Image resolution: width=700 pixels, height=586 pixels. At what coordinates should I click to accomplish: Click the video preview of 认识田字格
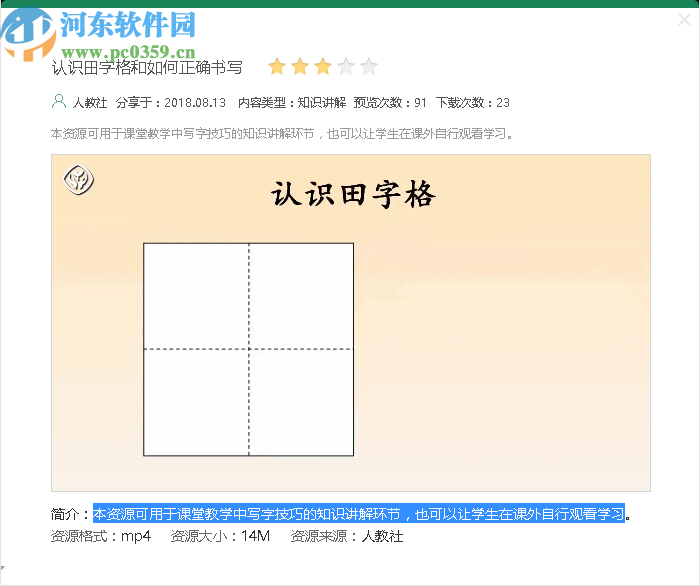point(351,323)
